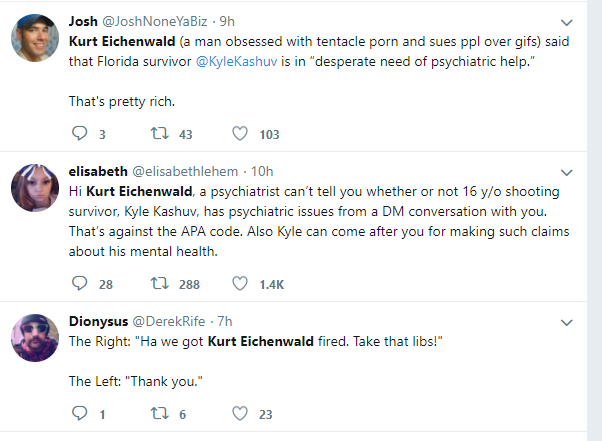Reply to elisabeth's tweet with 28 replies
Viewport: 602px width, 441px height.
(79, 284)
